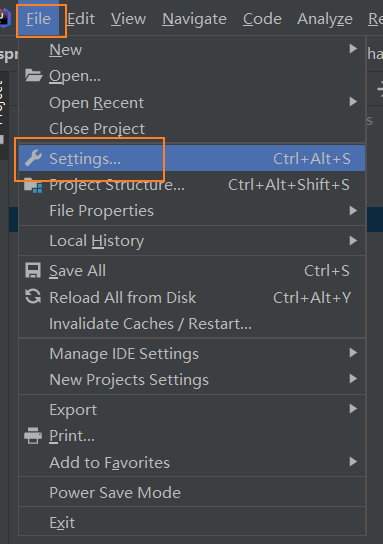Expand the Open Recent submenu arrow

coord(353,102)
